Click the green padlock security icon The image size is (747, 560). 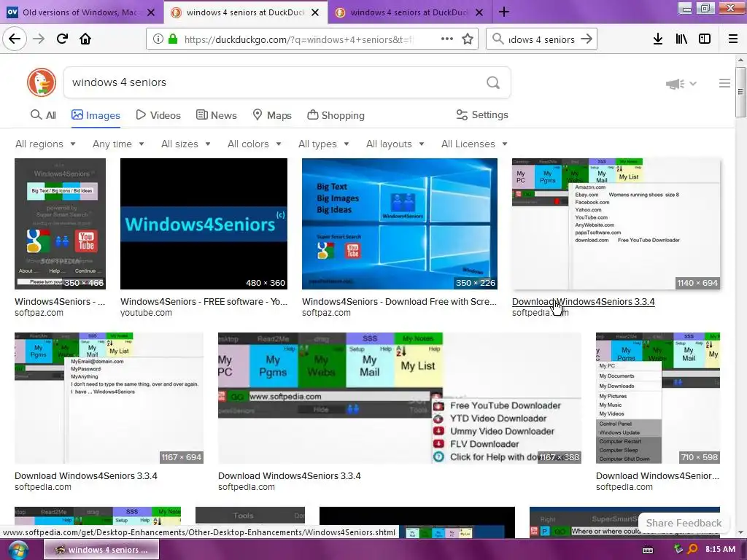173,39
